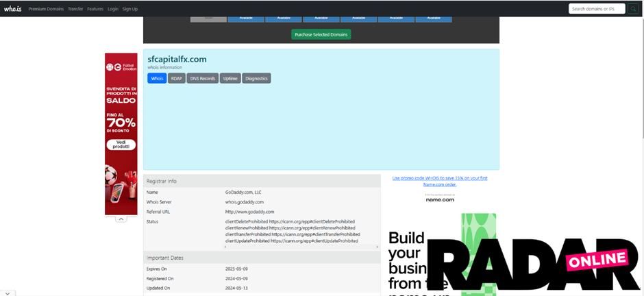Click the who.is logo
The width and height of the screenshot is (644, 296).
tap(13, 9)
